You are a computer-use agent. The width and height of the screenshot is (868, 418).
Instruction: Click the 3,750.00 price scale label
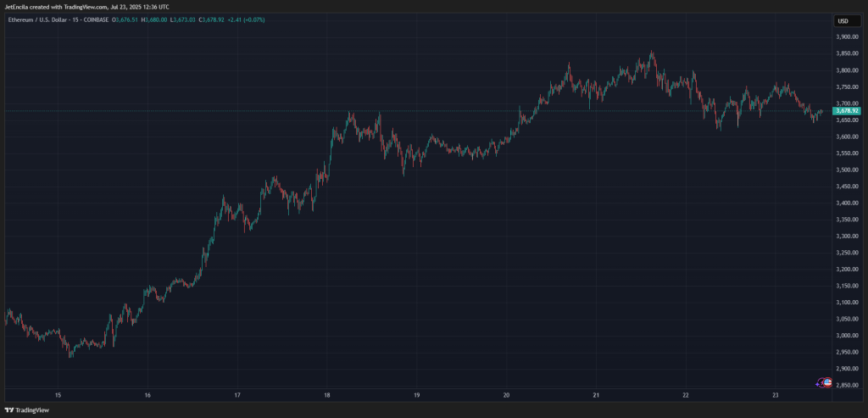(847, 87)
